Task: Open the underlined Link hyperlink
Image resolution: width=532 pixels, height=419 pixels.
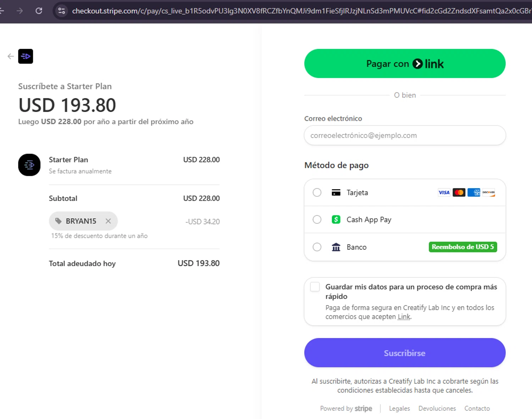Action: [x=404, y=317]
